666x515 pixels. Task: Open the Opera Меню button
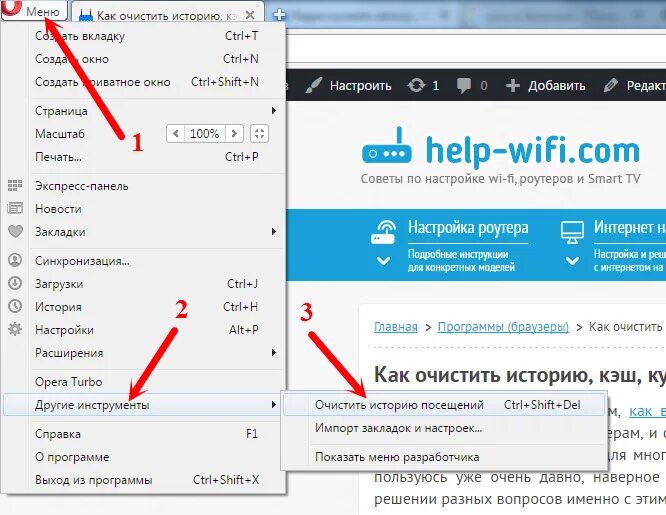tap(34, 10)
